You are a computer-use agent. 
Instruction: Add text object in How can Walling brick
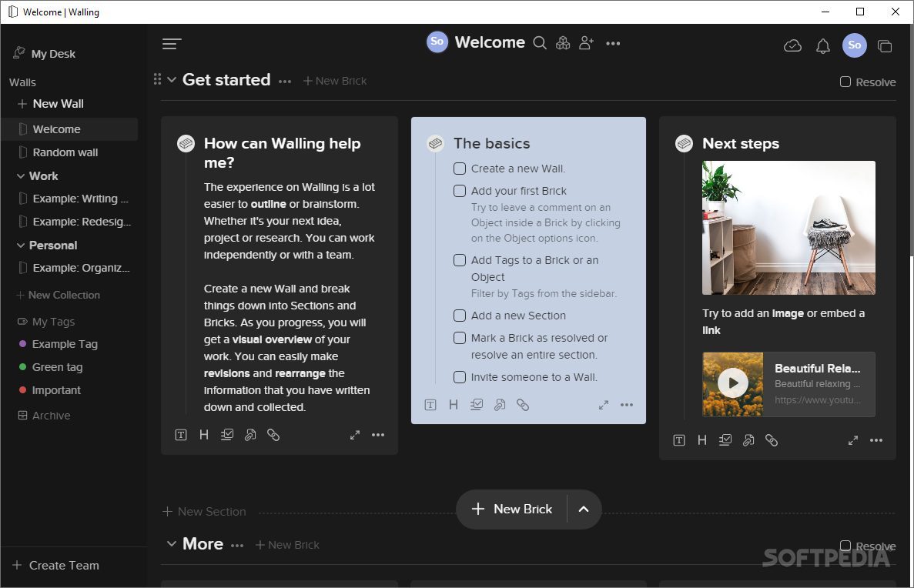pos(181,435)
